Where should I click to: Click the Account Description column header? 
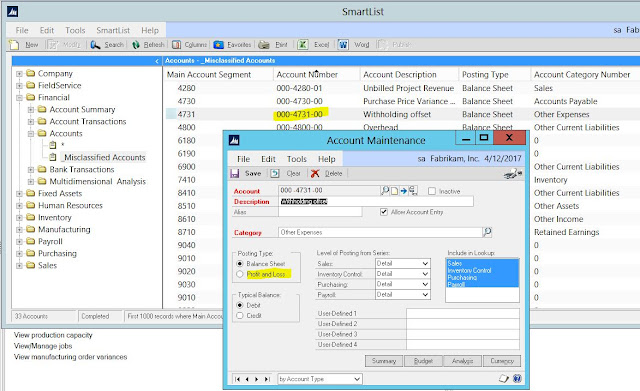(x=400, y=75)
